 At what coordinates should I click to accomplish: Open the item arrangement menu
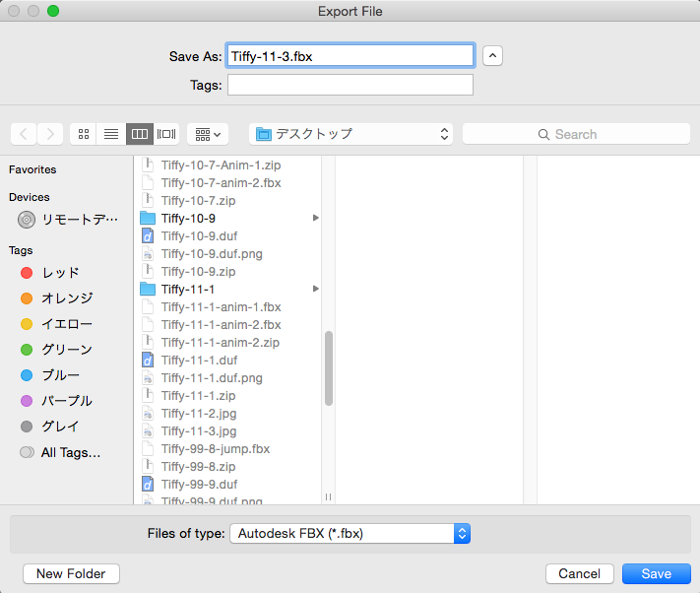pyautogui.click(x=208, y=134)
